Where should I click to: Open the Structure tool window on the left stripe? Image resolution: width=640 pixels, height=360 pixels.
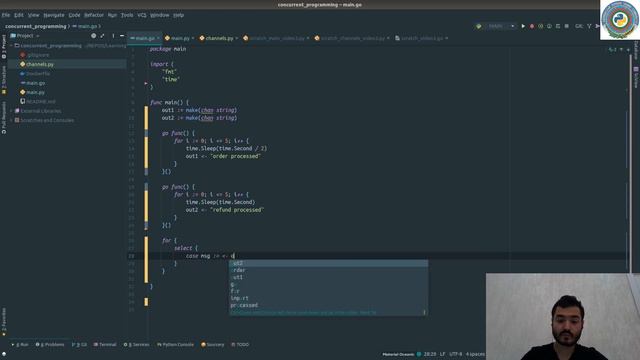click(x=4, y=80)
